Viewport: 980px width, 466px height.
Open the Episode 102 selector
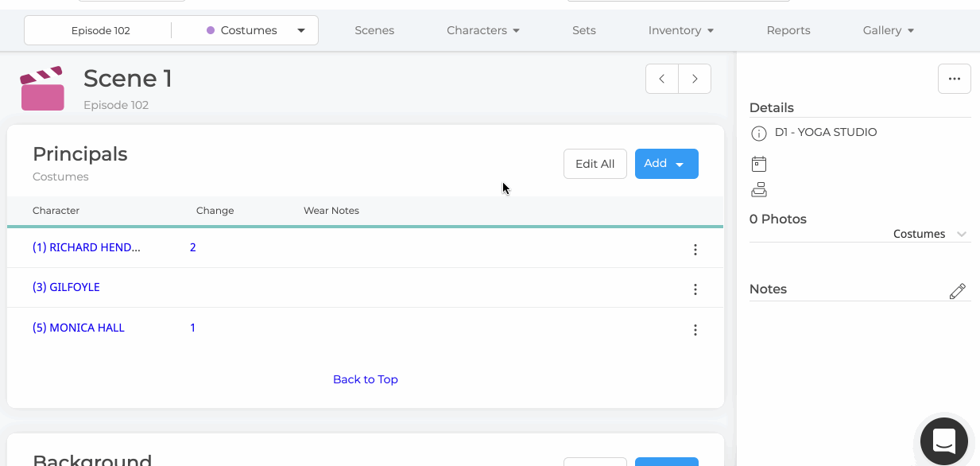(x=101, y=30)
